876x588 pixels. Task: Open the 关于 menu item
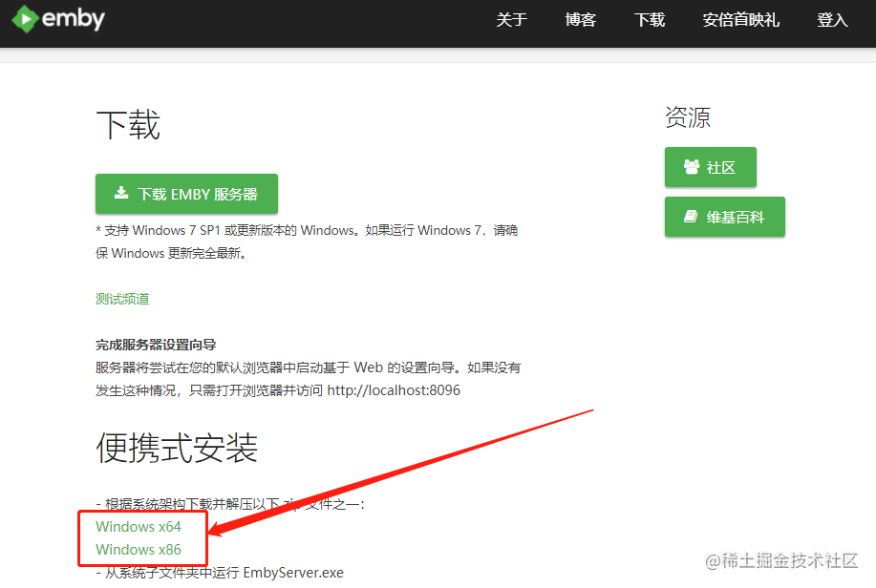tap(512, 20)
